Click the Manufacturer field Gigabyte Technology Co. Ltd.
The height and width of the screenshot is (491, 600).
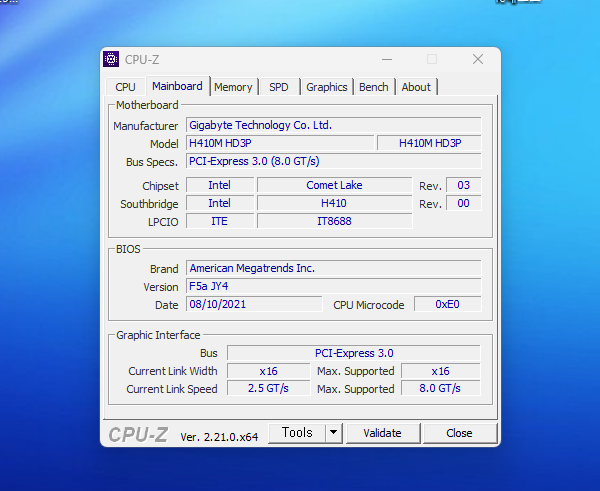pyautogui.click(x=333, y=125)
